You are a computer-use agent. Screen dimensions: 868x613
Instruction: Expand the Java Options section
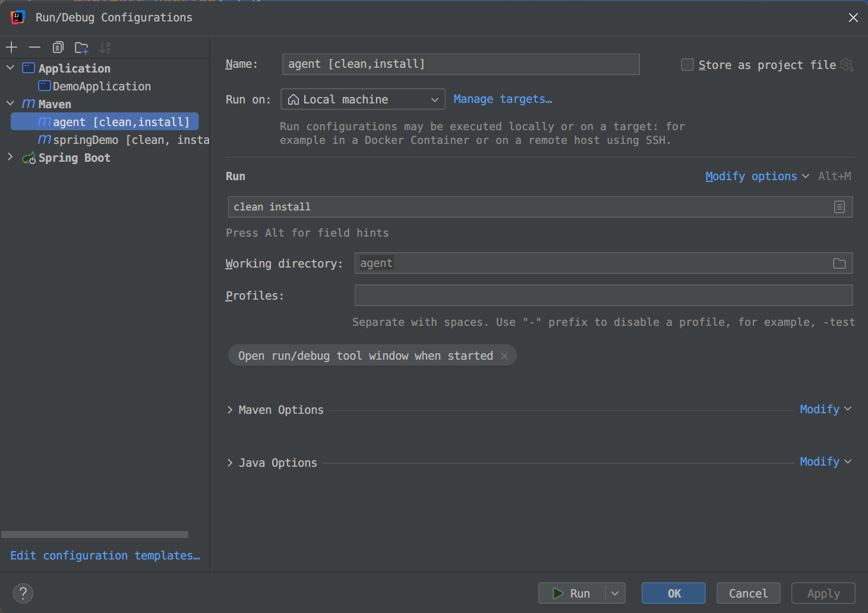tap(230, 463)
